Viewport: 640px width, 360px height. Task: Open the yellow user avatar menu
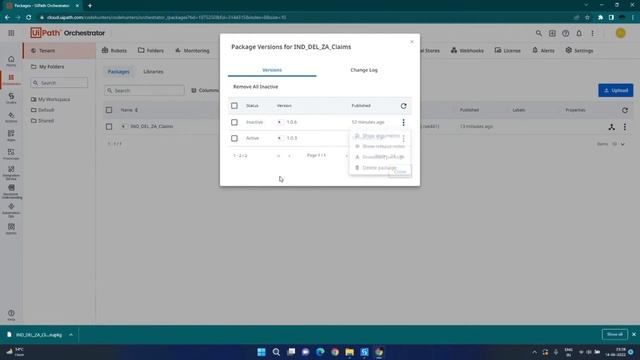tap(620, 33)
